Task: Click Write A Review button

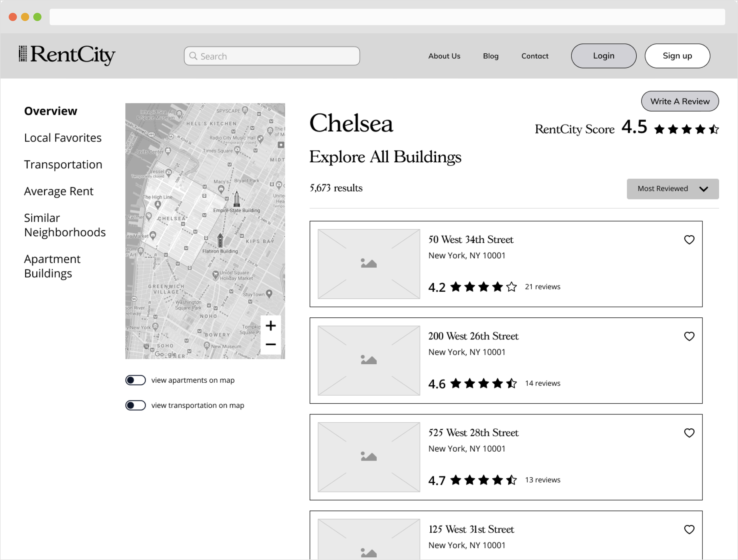Action: [x=680, y=101]
